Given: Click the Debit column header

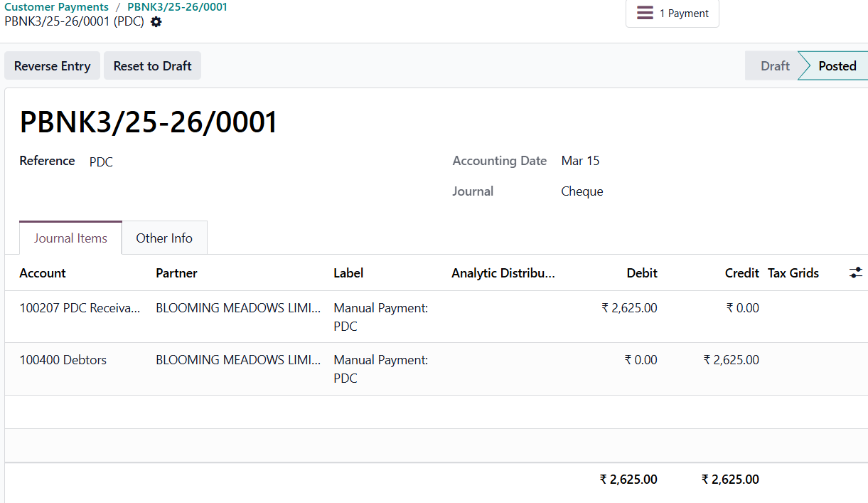Looking at the screenshot, I should pos(641,273).
